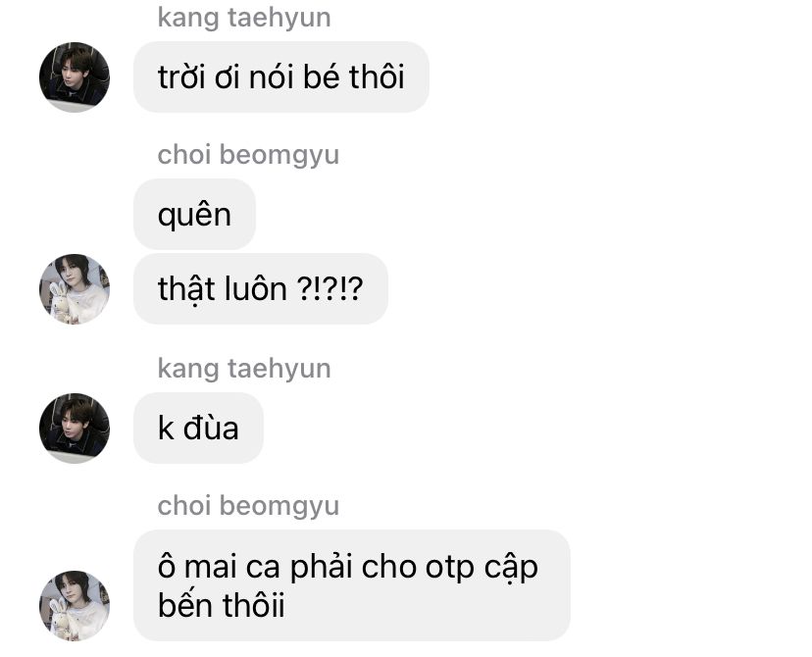Click the text 'bến thôii' in last bubble
The image size is (812, 657).
(x=221, y=605)
